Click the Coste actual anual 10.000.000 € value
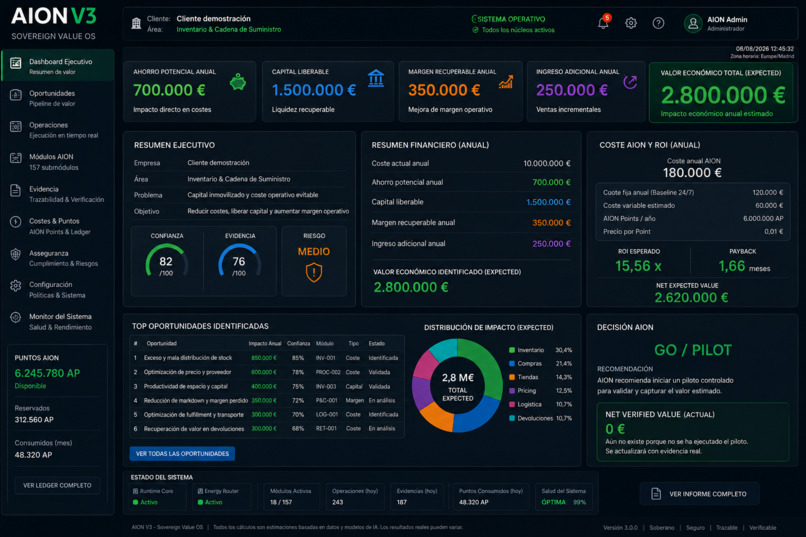 (547, 163)
